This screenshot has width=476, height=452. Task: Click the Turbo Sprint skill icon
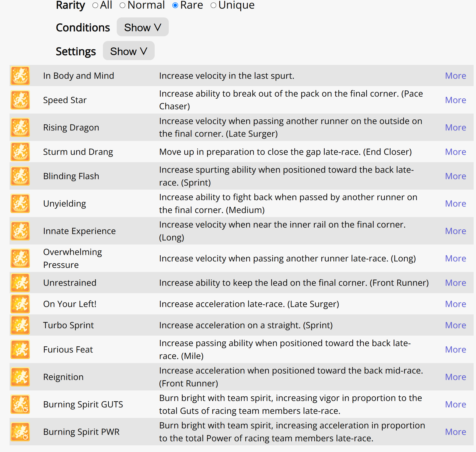[x=20, y=325]
